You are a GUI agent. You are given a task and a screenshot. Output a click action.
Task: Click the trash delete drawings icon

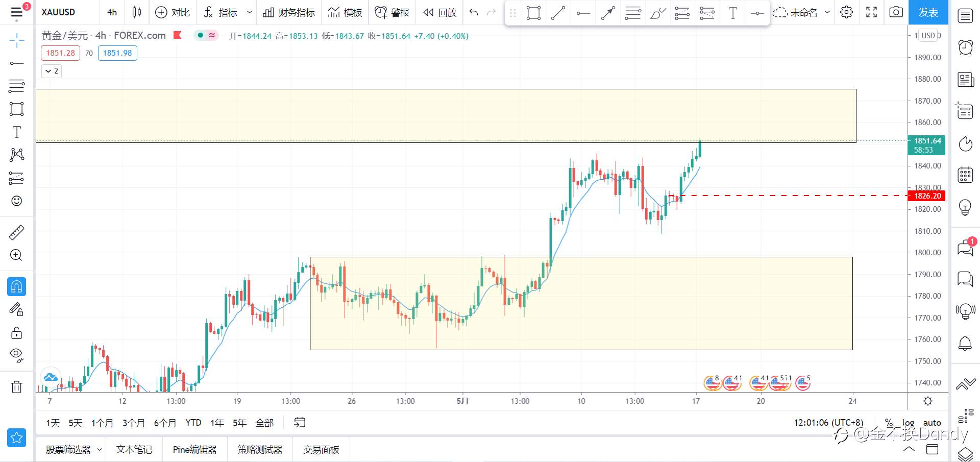coord(16,386)
